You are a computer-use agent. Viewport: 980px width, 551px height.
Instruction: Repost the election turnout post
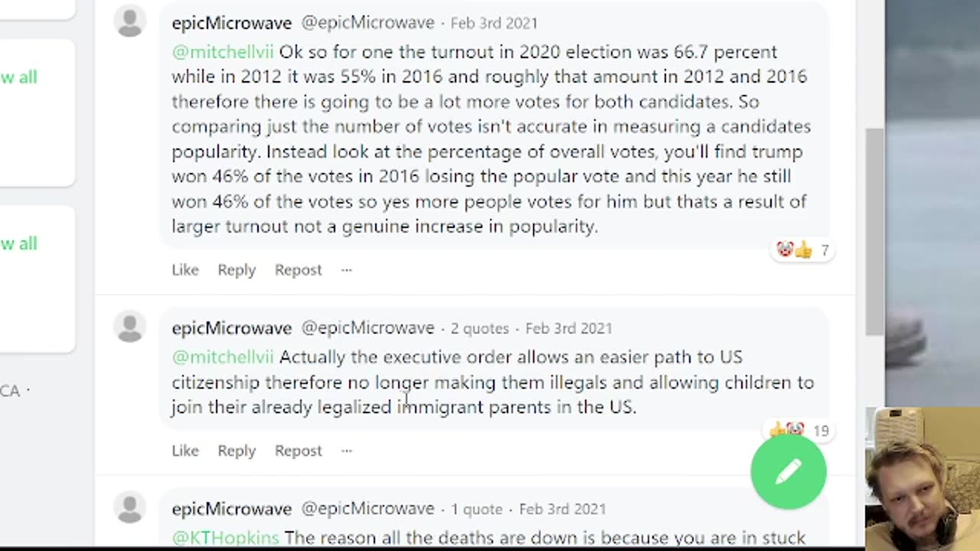(x=298, y=270)
